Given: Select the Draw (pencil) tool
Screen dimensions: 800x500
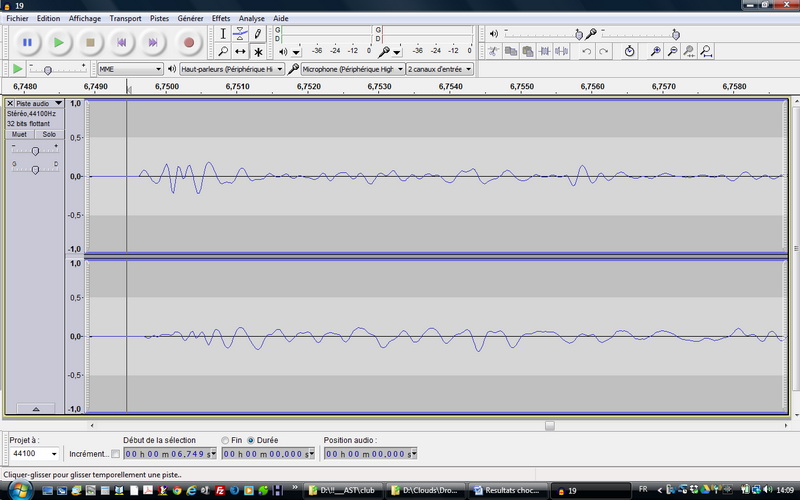Looking at the screenshot, I should coord(258,34).
